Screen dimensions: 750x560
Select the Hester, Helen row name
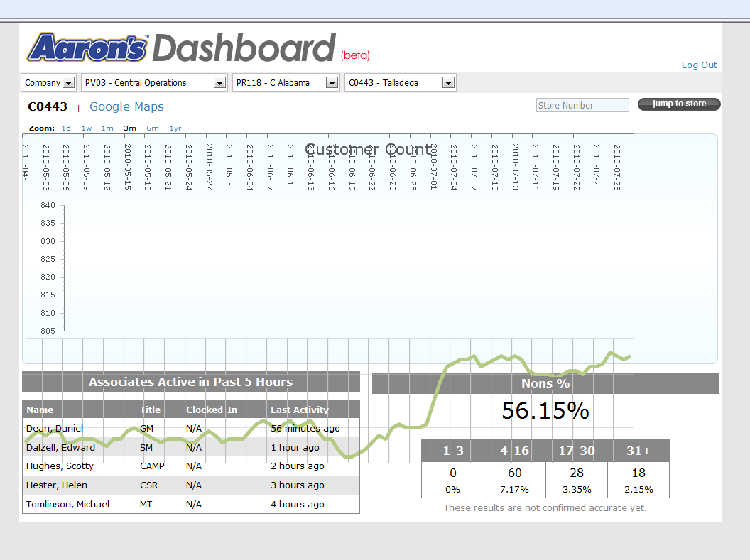pos(56,485)
